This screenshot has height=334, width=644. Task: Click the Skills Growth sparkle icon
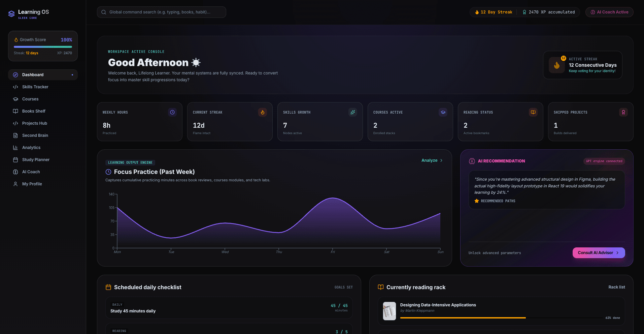click(353, 112)
